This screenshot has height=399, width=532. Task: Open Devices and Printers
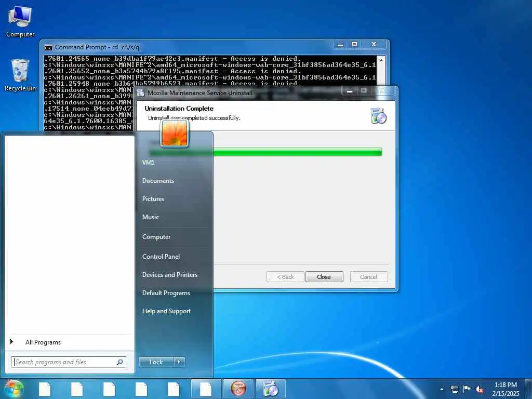tap(170, 275)
